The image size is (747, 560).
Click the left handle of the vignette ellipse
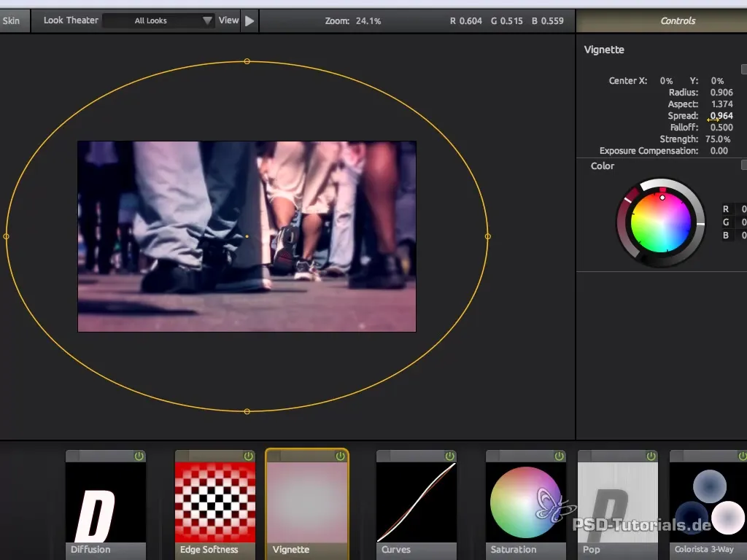[x=6, y=236]
